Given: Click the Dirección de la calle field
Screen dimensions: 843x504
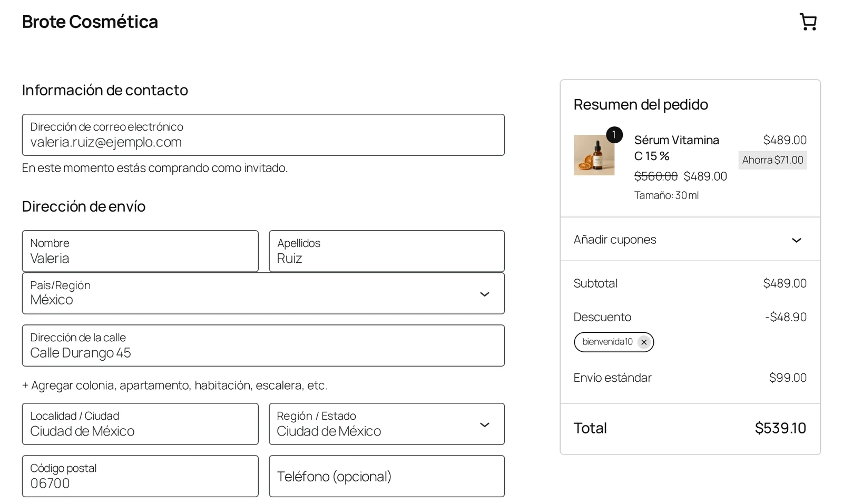Looking at the screenshot, I should (x=263, y=345).
